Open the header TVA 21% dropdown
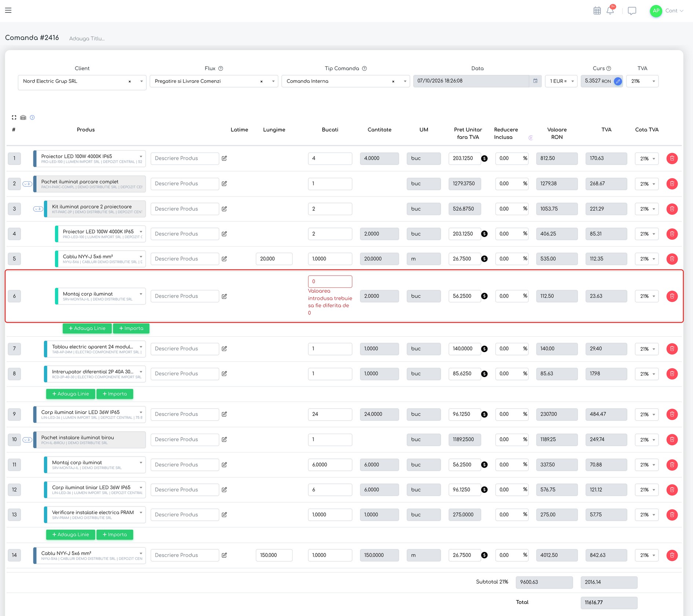Viewport: 693px width, 616px height. coord(642,81)
